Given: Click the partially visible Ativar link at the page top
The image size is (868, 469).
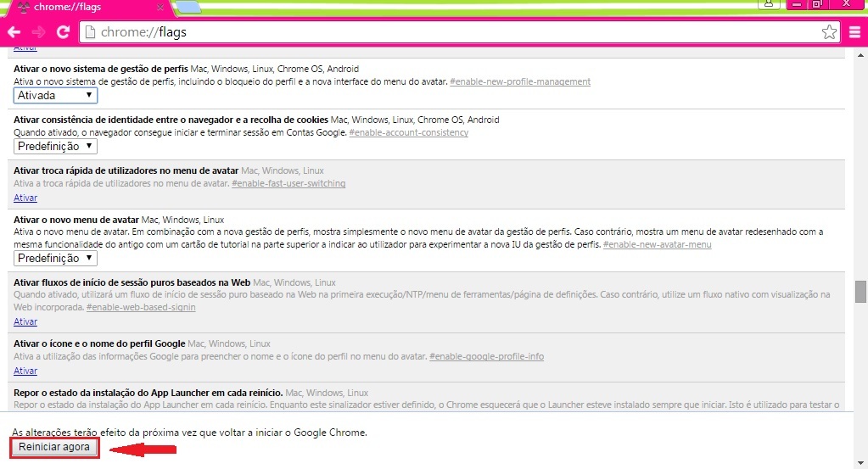Looking at the screenshot, I should [25, 48].
